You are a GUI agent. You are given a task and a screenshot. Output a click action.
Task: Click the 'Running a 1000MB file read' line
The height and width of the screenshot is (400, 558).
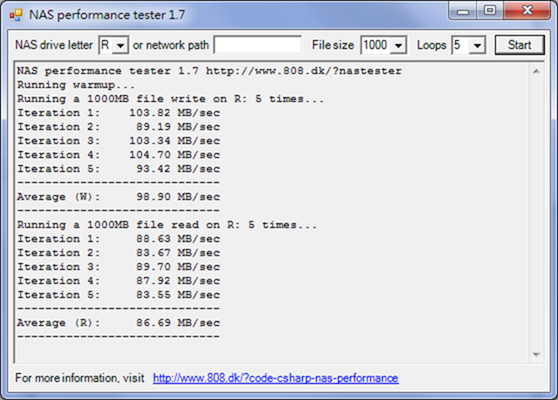point(167,225)
